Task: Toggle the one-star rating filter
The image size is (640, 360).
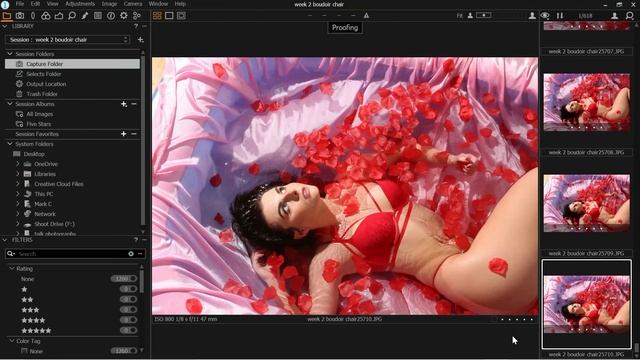Action: pyautogui.click(x=128, y=289)
